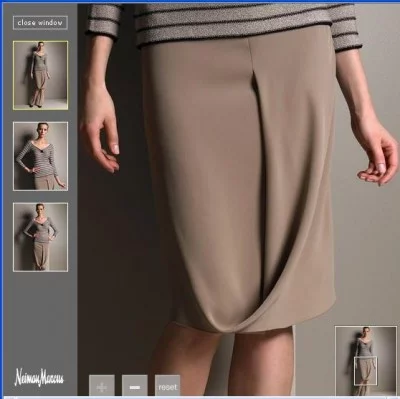
Task: Open the Neiman Marcus logo link
Action: tap(39, 377)
